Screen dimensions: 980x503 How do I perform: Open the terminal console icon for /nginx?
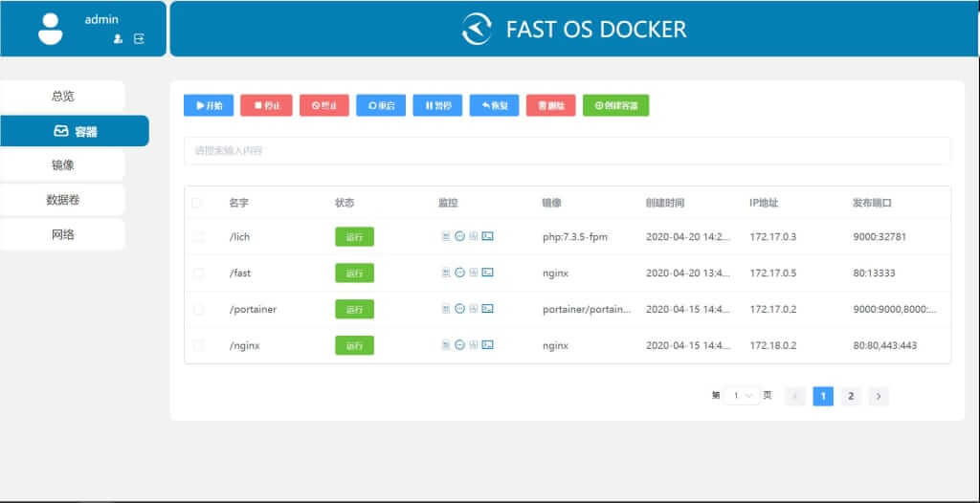pyautogui.click(x=487, y=345)
